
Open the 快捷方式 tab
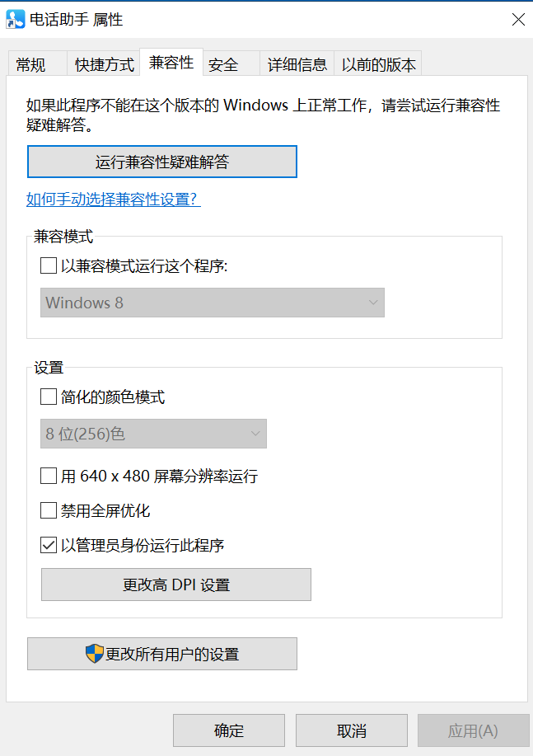pos(104,64)
